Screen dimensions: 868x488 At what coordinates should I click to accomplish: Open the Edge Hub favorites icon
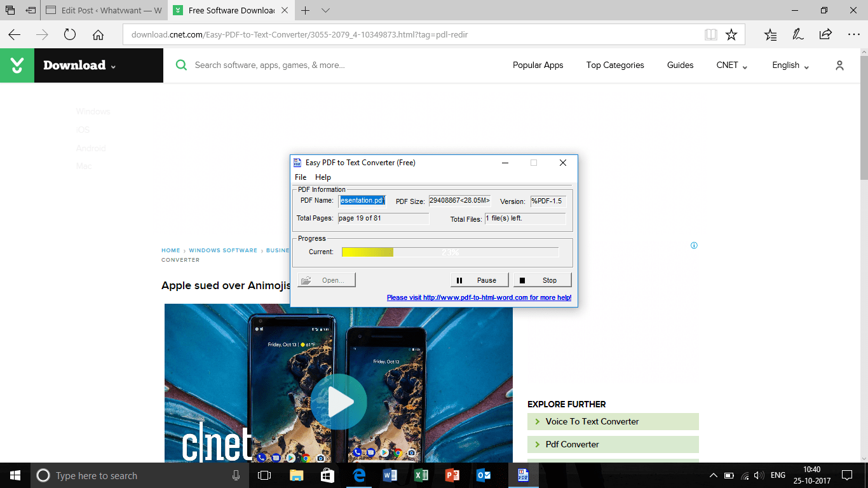[x=770, y=35]
